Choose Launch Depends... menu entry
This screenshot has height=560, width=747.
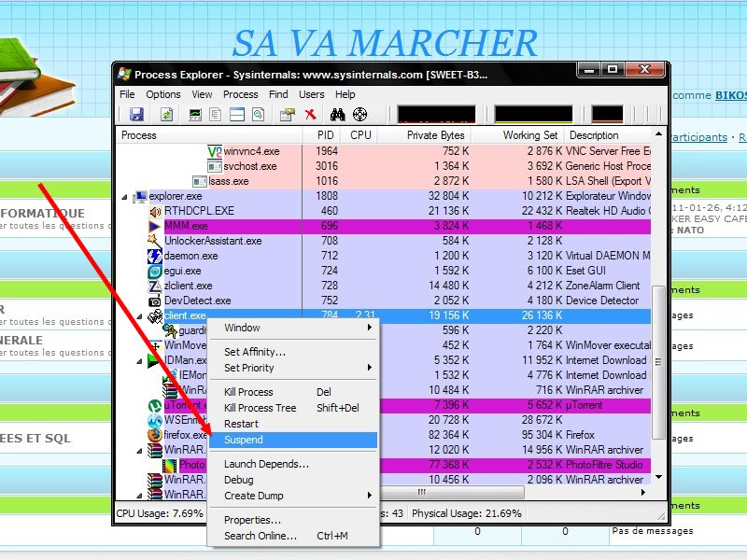click(293, 464)
